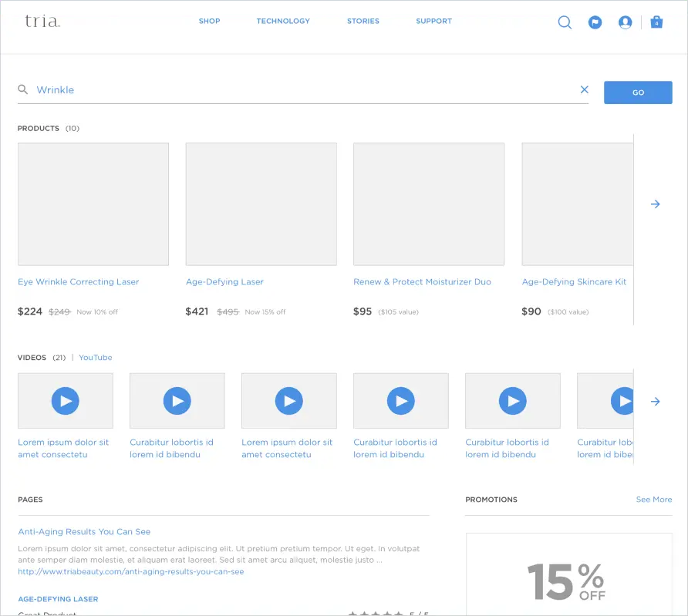Play the second video in the Videos row
The height and width of the screenshot is (616, 688).
point(177,401)
